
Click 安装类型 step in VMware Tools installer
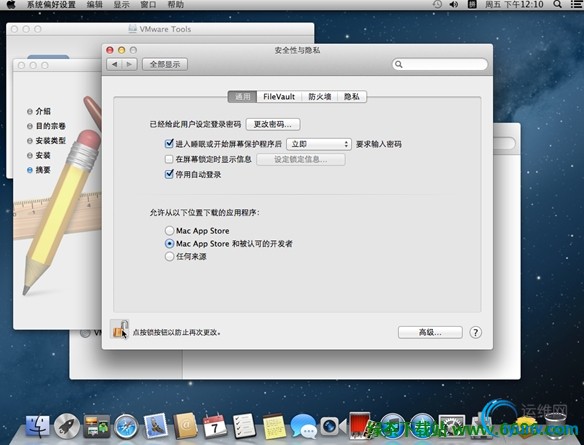click(x=50, y=140)
